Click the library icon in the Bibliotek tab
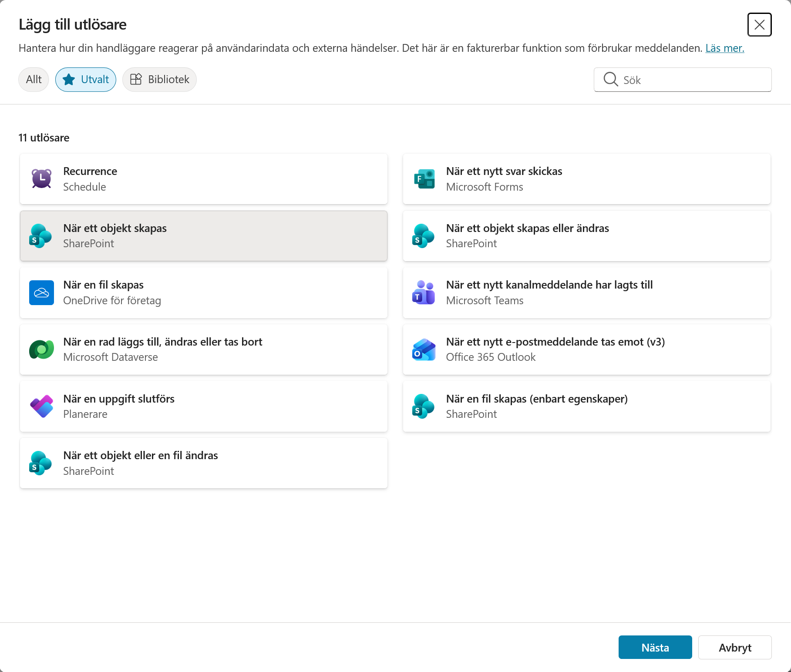This screenshot has height=672, width=791. (x=136, y=79)
